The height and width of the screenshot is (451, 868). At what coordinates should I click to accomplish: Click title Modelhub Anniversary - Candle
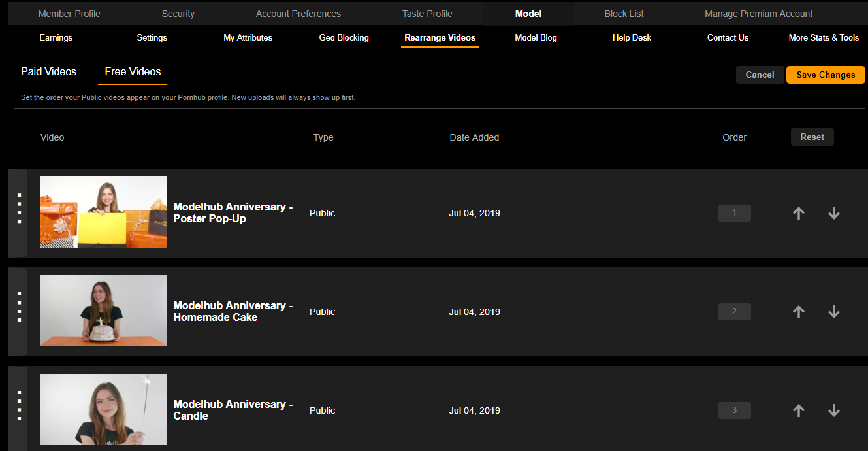[x=233, y=410]
